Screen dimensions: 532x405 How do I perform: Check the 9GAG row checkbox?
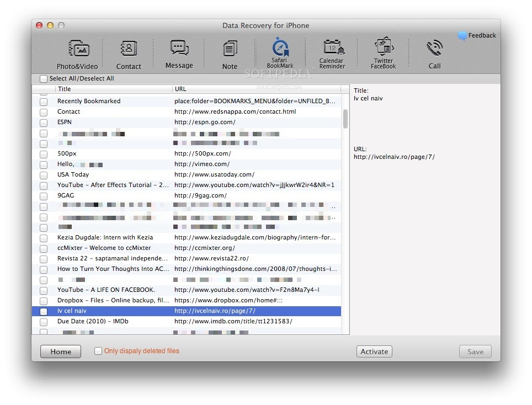44,196
